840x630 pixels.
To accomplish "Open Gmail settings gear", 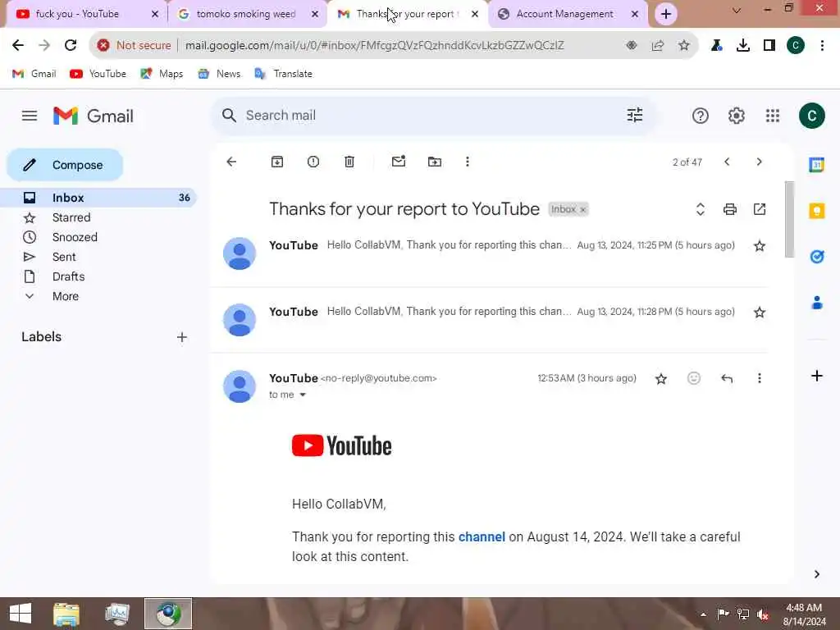I will coord(736,116).
